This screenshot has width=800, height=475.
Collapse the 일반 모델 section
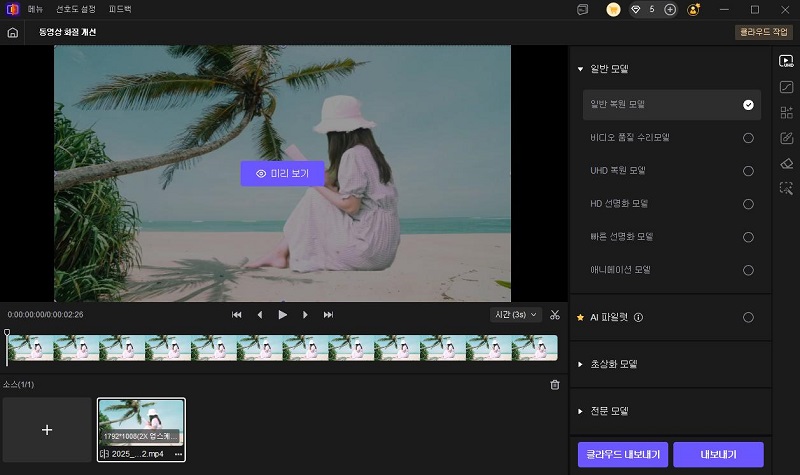click(x=581, y=69)
